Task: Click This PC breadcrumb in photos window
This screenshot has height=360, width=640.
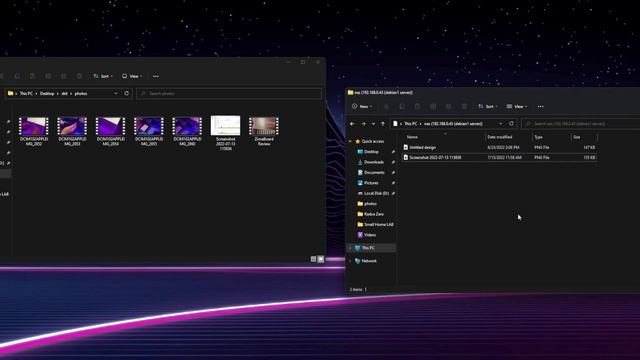Action: pyautogui.click(x=26, y=93)
